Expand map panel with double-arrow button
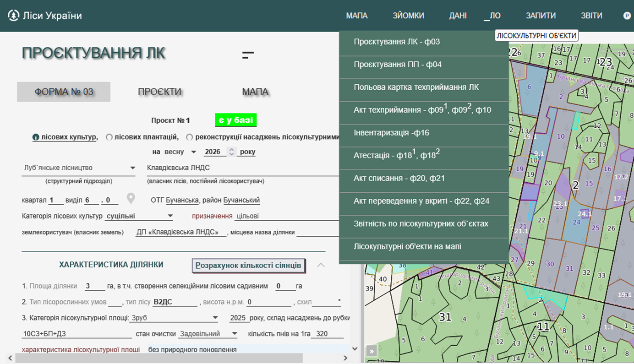This screenshot has height=364, width=634. click(x=372, y=351)
